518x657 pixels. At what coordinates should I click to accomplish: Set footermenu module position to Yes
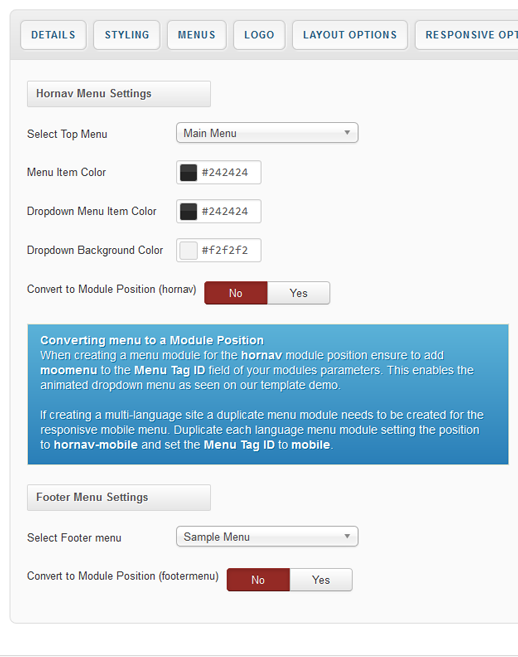[321, 580]
